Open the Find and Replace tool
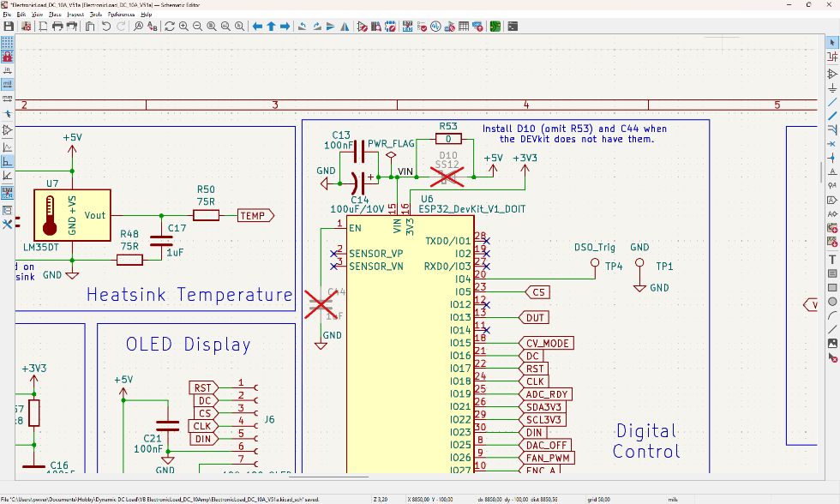The image size is (840, 504). 153,27
